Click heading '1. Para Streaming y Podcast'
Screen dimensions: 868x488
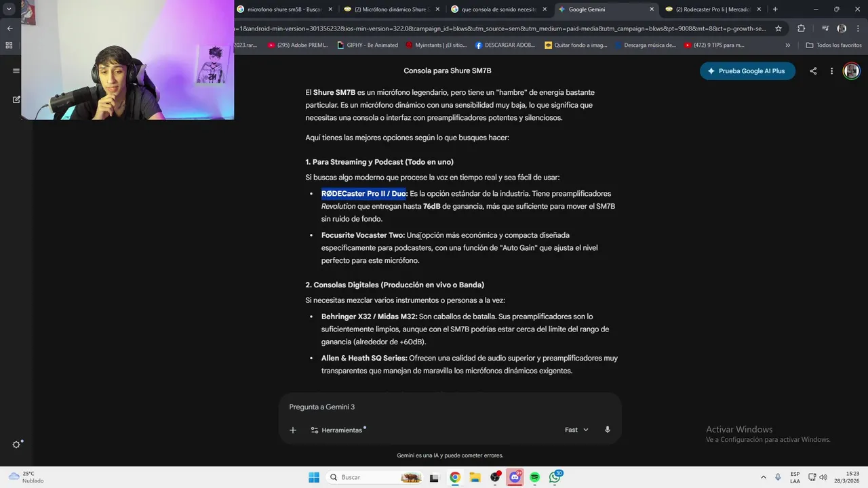pyautogui.click(x=379, y=162)
